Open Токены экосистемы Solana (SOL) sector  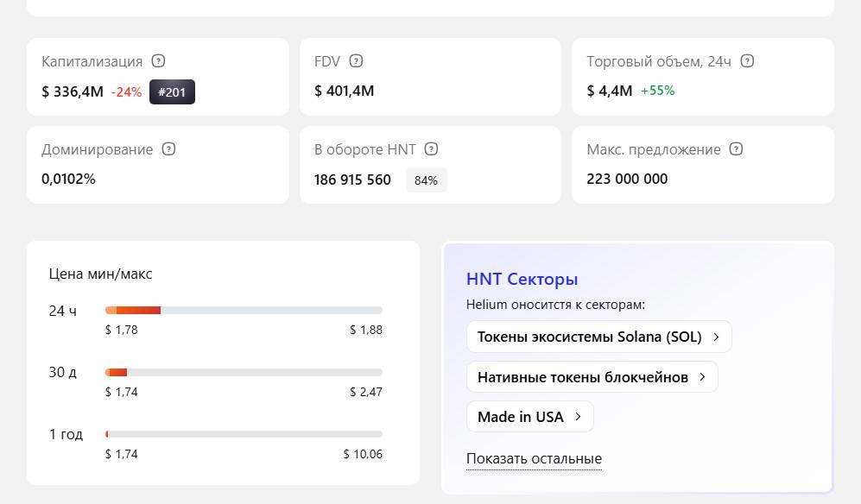point(589,337)
